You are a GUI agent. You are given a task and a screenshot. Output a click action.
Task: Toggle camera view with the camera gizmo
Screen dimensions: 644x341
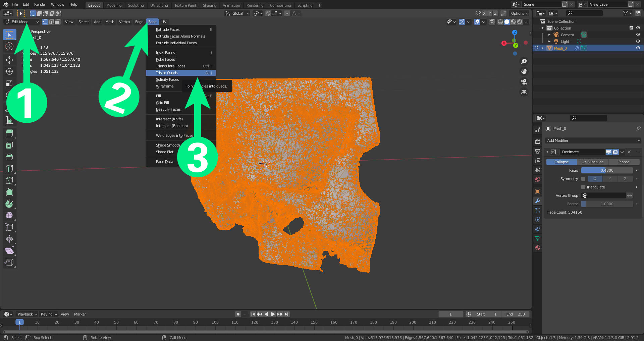point(524,82)
